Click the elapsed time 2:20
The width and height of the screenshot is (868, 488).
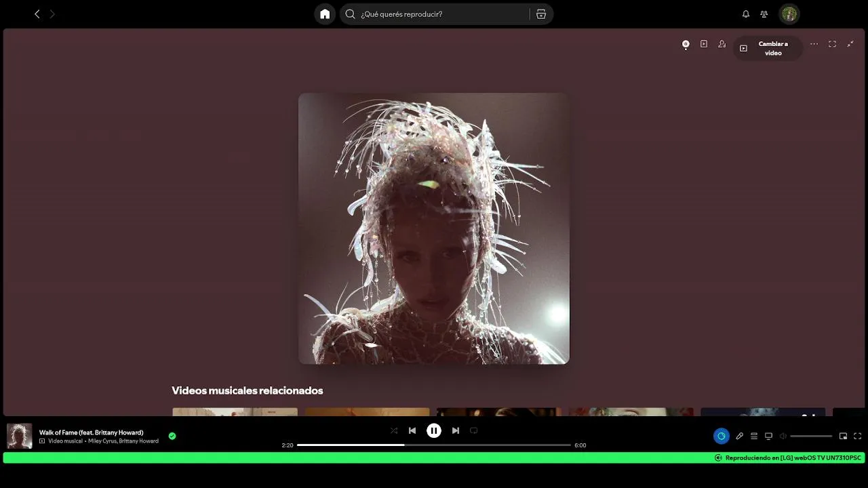click(288, 445)
